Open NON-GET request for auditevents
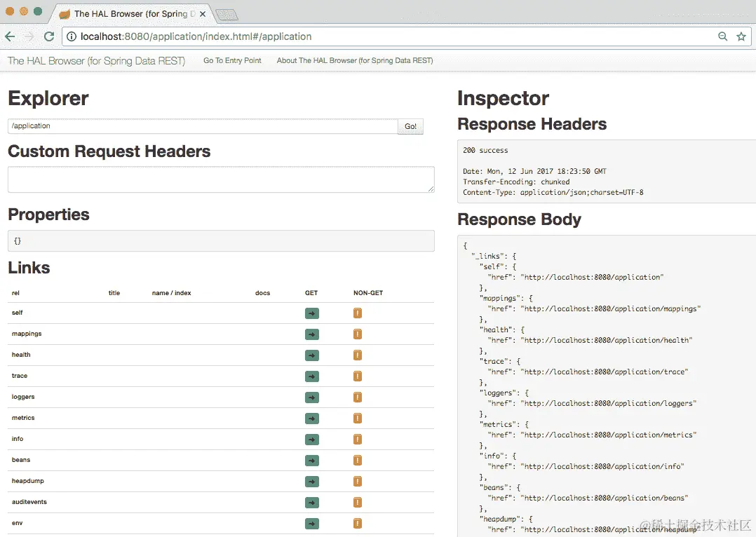This screenshot has width=756, height=537. pos(358,502)
